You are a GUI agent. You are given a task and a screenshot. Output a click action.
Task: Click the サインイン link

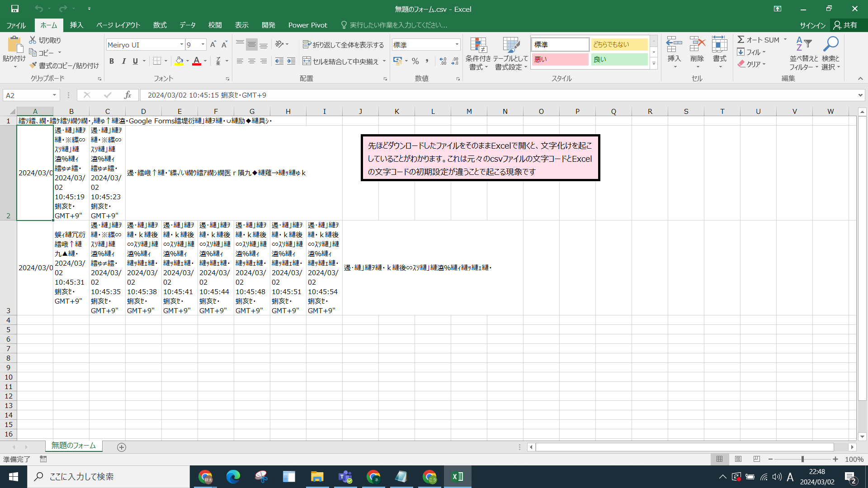tap(812, 25)
